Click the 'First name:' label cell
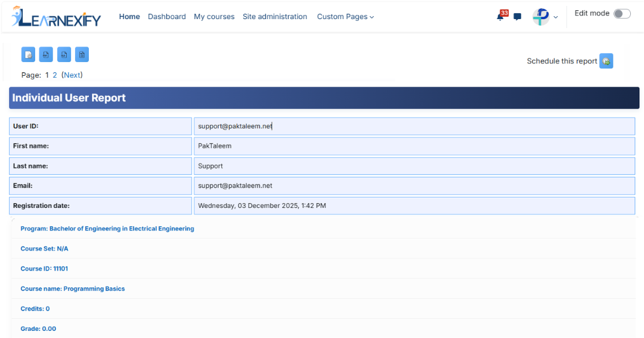644x338 pixels. coord(101,146)
